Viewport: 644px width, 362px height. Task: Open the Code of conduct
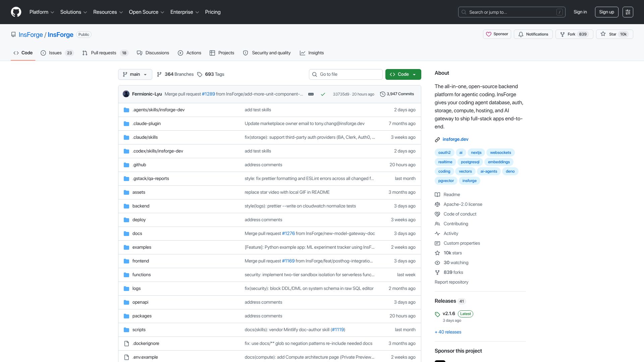(455, 214)
